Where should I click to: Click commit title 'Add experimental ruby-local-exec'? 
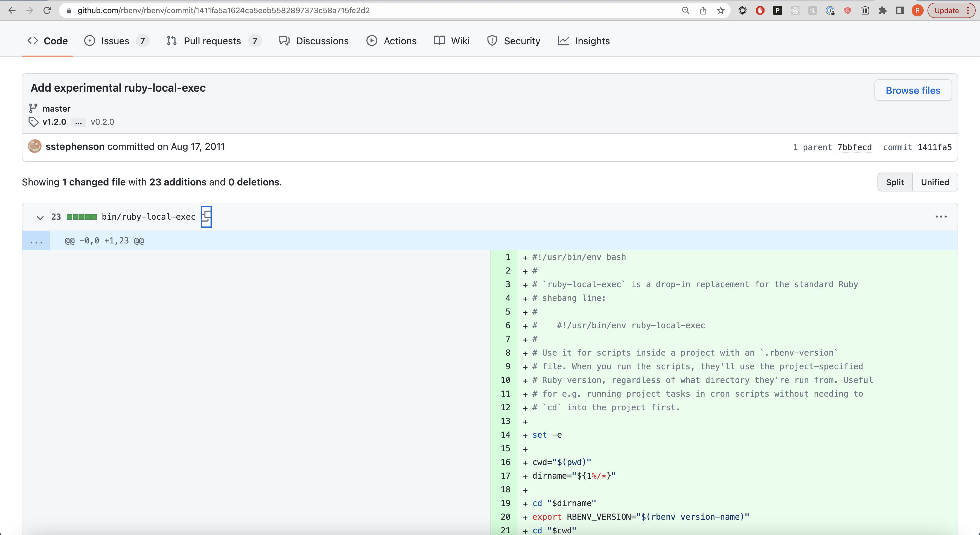click(x=118, y=88)
